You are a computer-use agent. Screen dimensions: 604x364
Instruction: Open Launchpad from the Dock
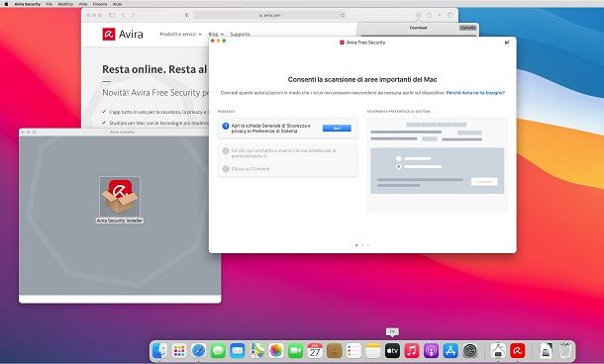pyautogui.click(x=179, y=350)
